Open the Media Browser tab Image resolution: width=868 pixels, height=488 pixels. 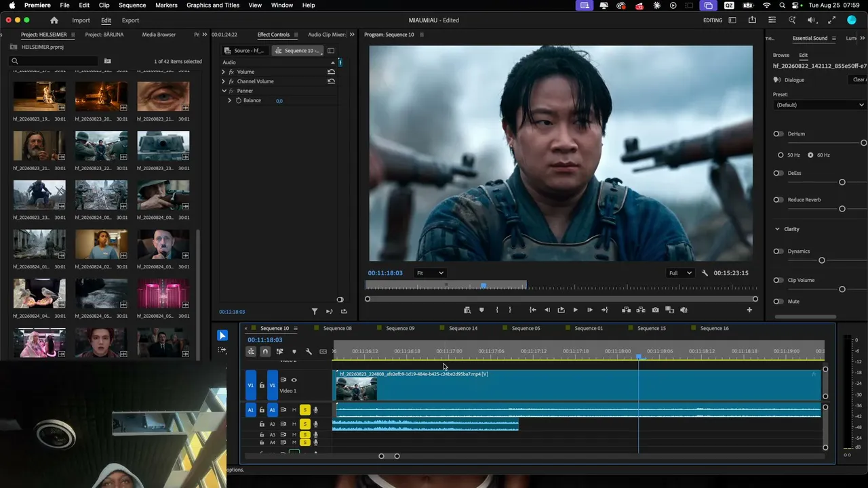coord(159,35)
